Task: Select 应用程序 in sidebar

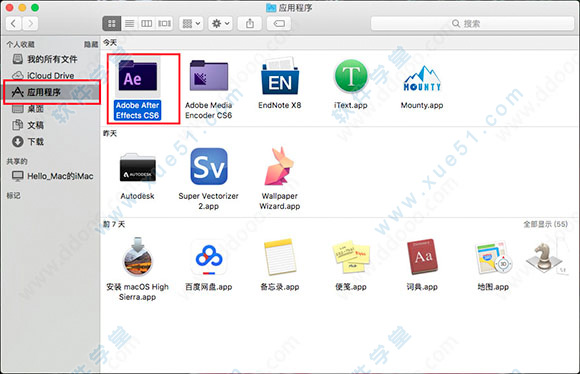Action: [52, 92]
